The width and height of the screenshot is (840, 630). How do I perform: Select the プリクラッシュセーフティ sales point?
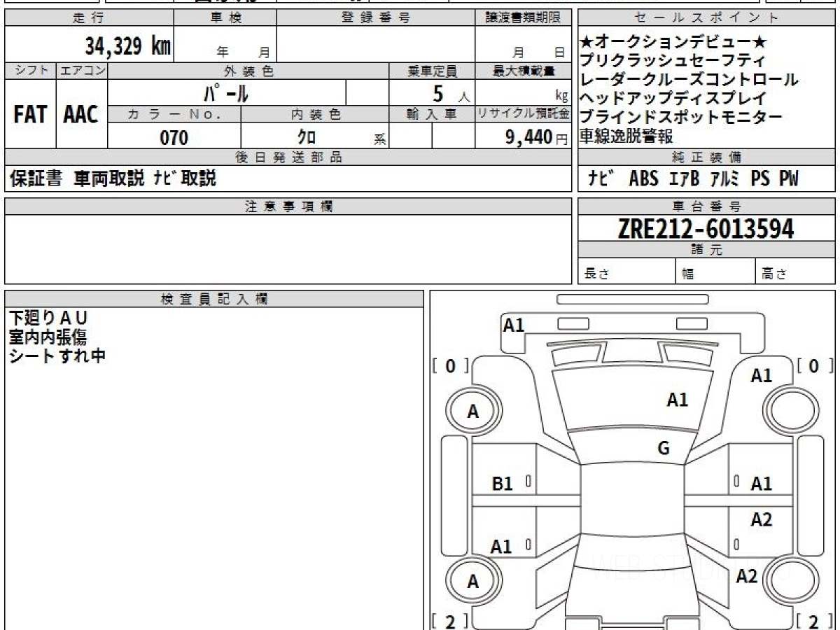(x=673, y=60)
